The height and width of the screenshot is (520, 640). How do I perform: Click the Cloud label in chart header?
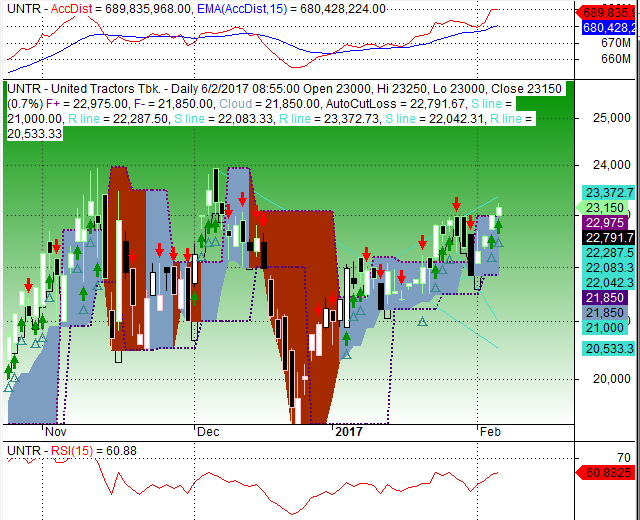(x=235, y=104)
